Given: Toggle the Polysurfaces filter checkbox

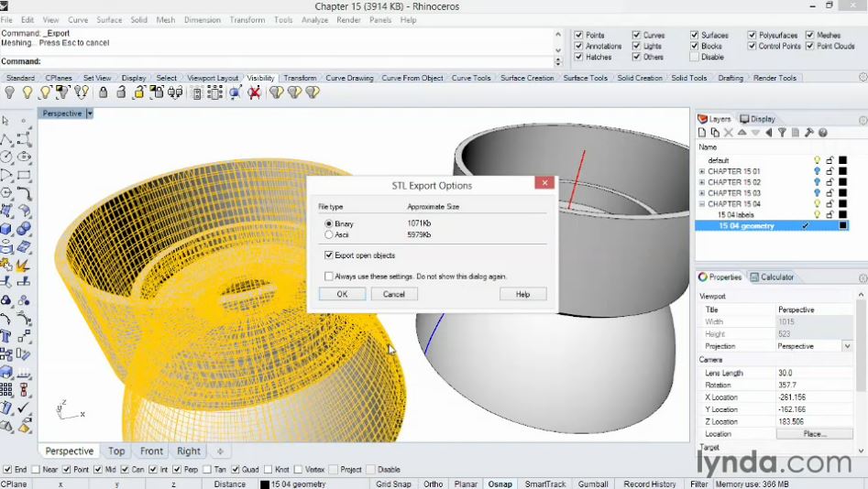Looking at the screenshot, I should 752,35.
